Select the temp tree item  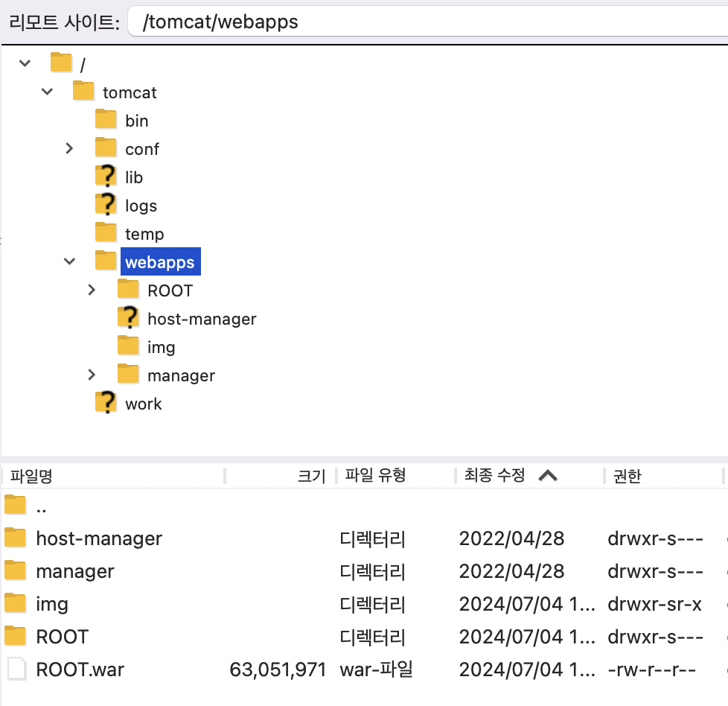pos(144,234)
